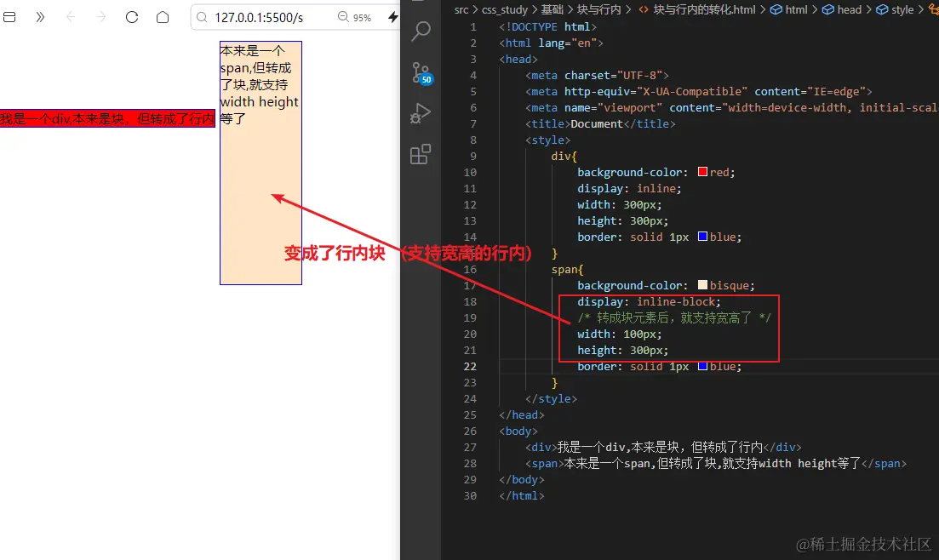Open the bisque color swatch on line 17
This screenshot has height=560, width=939.
702,285
